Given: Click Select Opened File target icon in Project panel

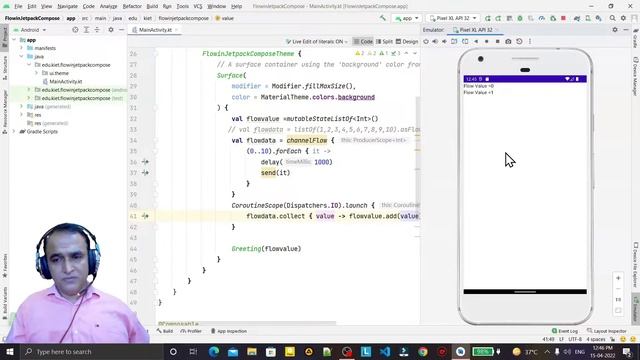Looking at the screenshot, I should coord(75,30).
